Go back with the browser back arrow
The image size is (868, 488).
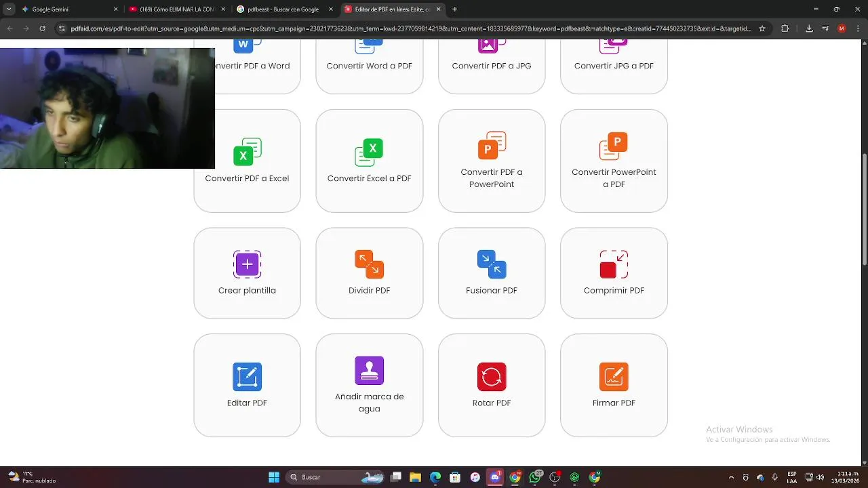click(x=10, y=28)
